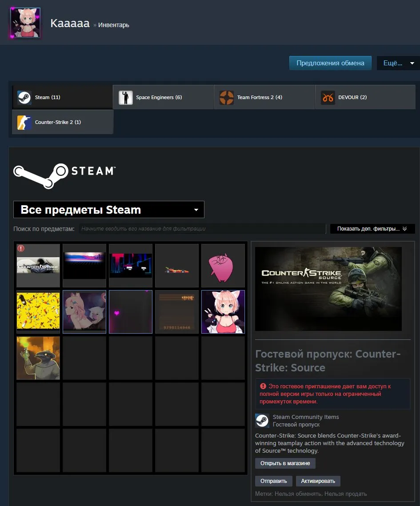Select the pink-haired cat girl avatar item
Screen dimensions: 420x506
(223, 312)
